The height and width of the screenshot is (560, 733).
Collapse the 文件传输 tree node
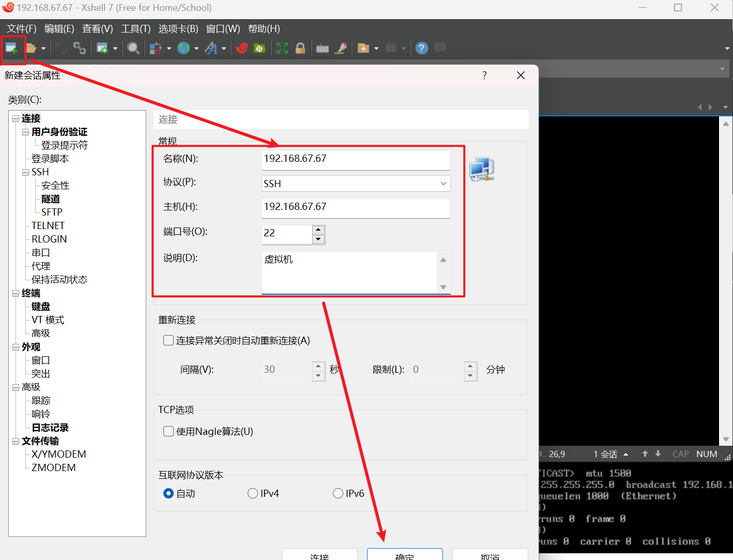(16, 441)
